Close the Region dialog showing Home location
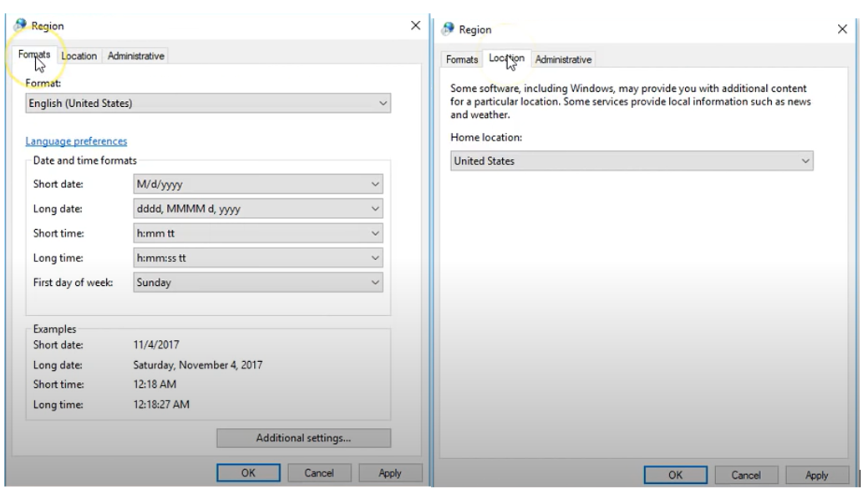Image resolution: width=868 pixels, height=494 pixels. pyautogui.click(x=841, y=29)
